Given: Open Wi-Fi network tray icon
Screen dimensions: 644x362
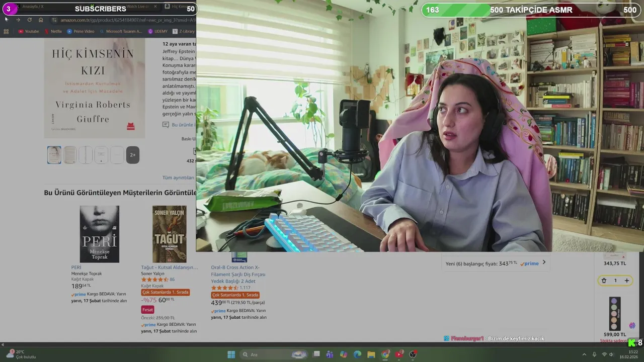Looking at the screenshot, I should (604, 354).
